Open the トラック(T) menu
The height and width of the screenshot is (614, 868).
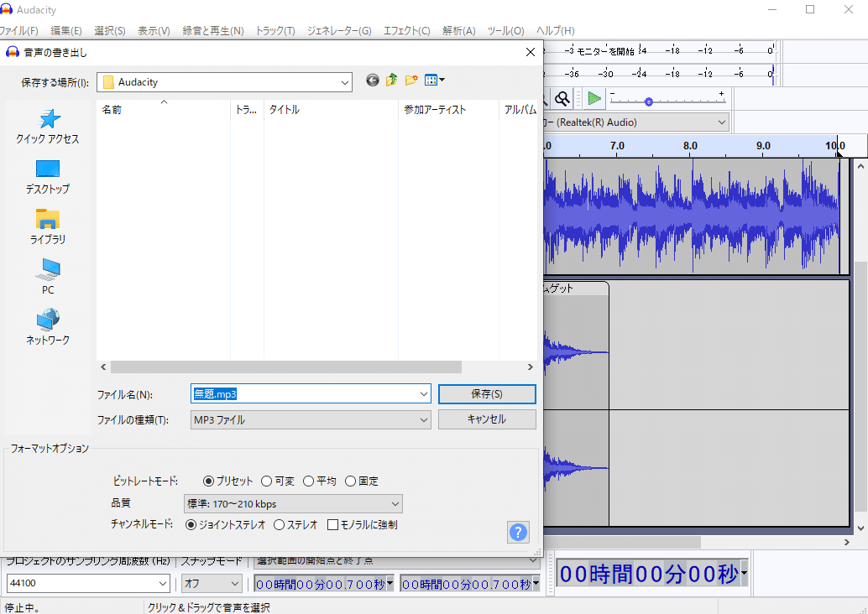click(x=275, y=31)
